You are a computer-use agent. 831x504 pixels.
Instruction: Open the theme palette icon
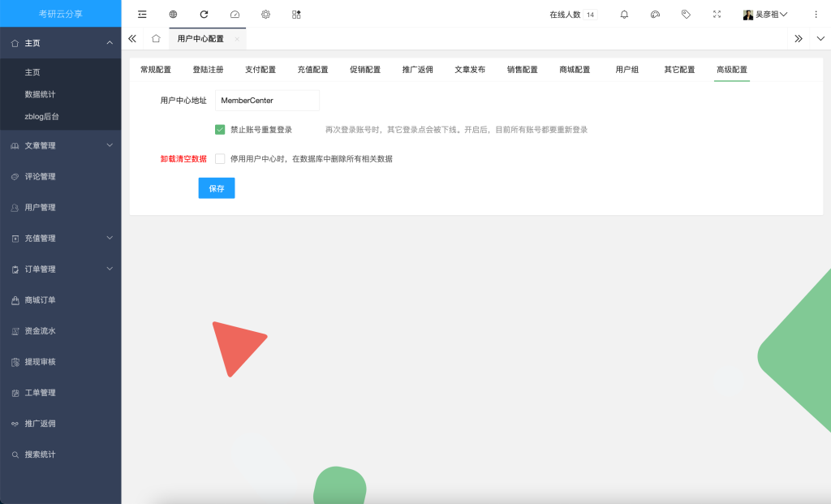655,14
